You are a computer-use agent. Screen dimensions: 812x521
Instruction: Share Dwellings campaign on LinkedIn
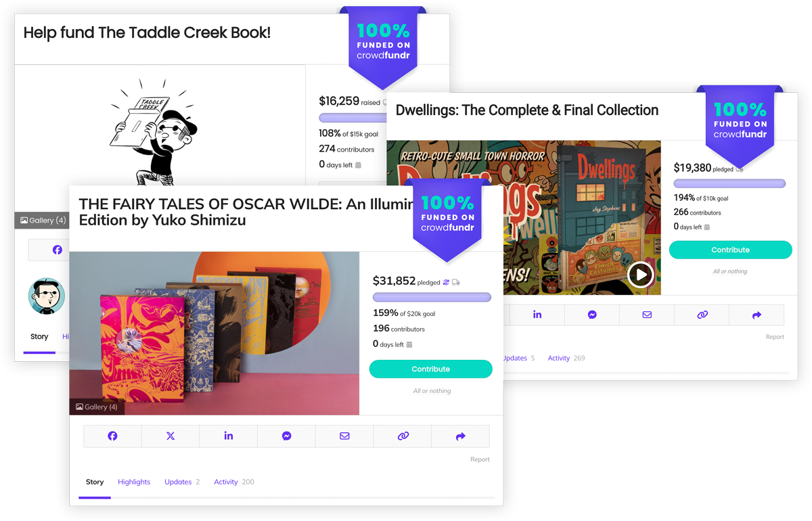pyautogui.click(x=537, y=315)
